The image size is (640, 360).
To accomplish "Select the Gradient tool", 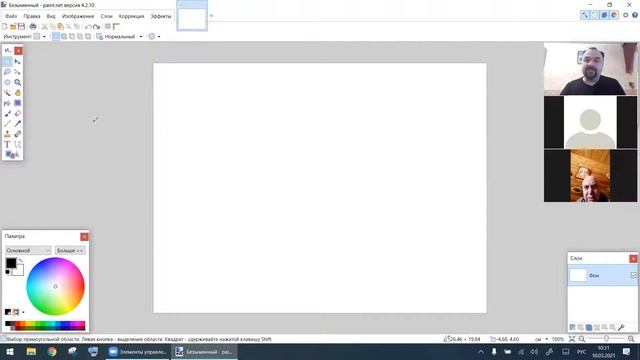I will pos(18,103).
